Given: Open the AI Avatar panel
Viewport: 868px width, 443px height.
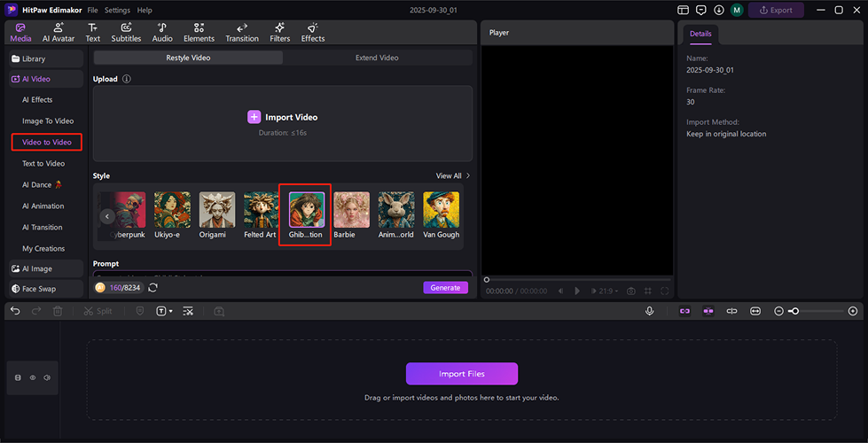Looking at the screenshot, I should [x=59, y=33].
